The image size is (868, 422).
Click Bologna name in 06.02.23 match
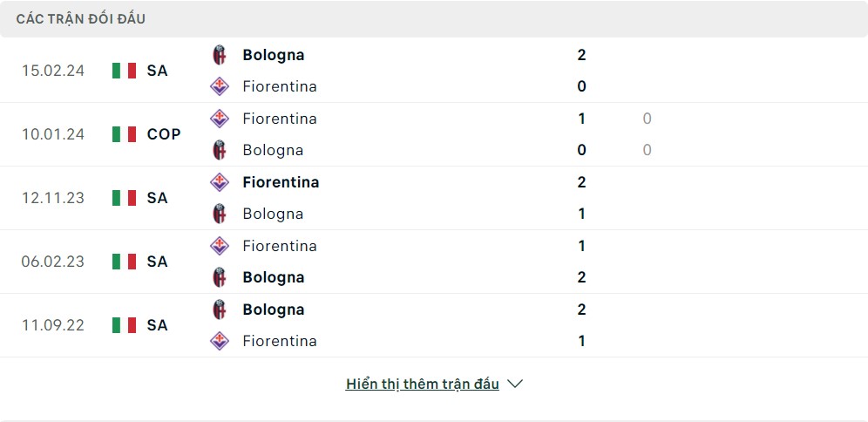(274, 277)
